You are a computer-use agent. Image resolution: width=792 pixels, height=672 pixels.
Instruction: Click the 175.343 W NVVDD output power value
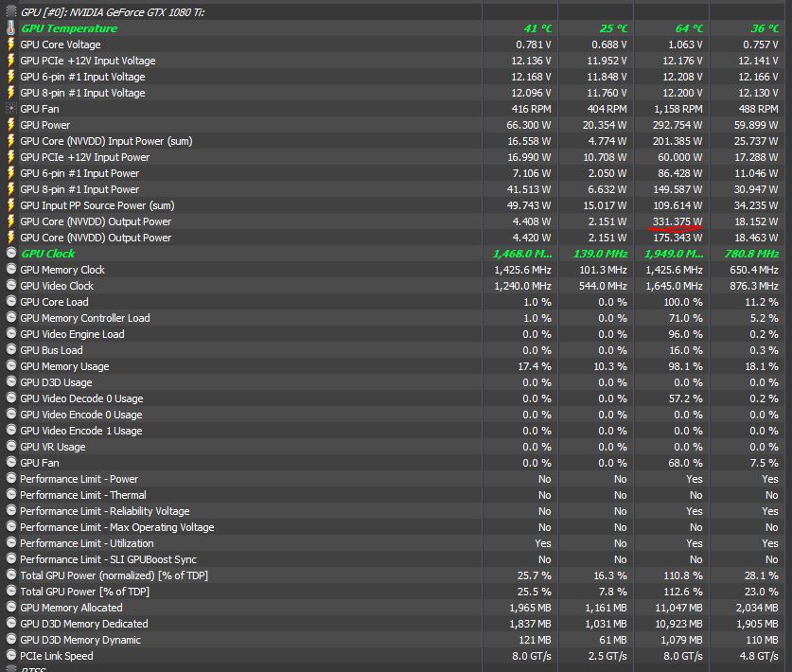coord(677,238)
